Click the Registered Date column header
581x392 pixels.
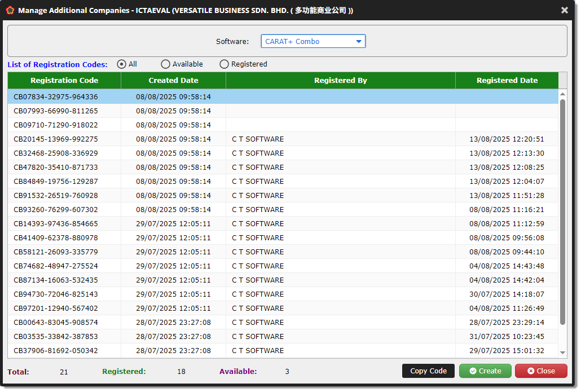tap(507, 81)
